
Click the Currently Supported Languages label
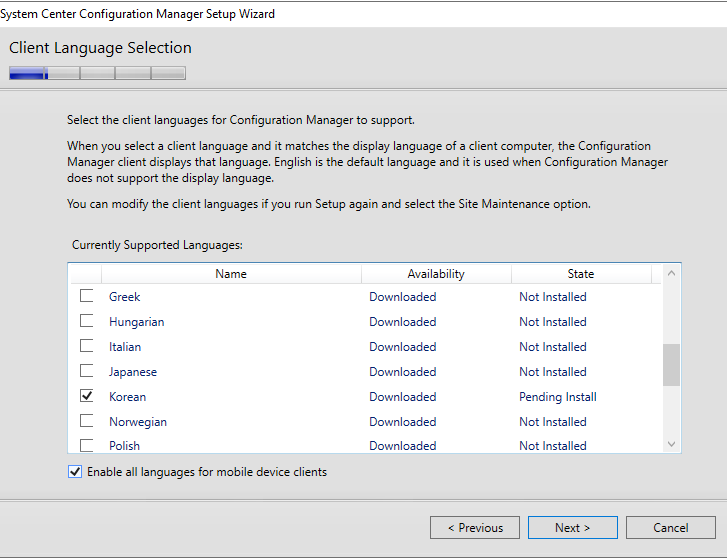[x=157, y=245]
